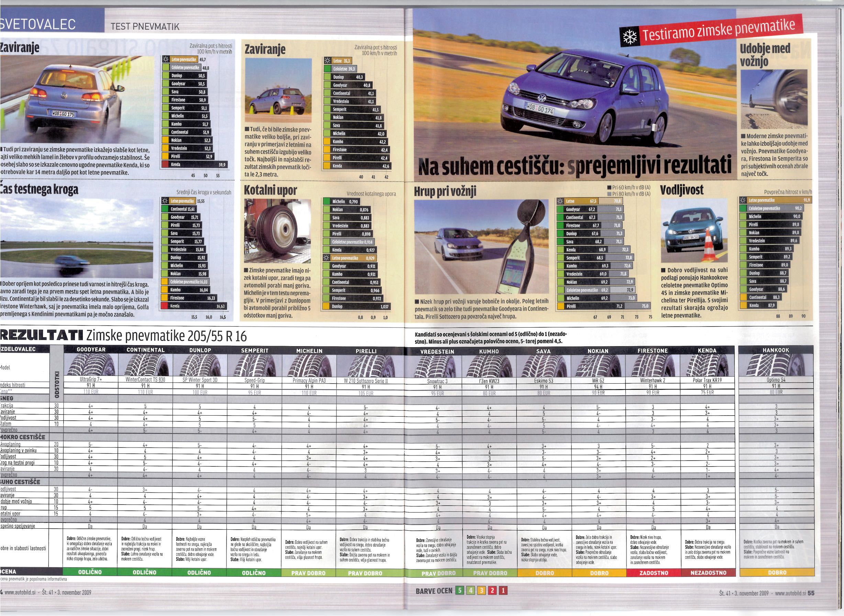844x616 pixels.
Task: Click the Kotalni upor heading
Action: pyautogui.click(x=270, y=190)
